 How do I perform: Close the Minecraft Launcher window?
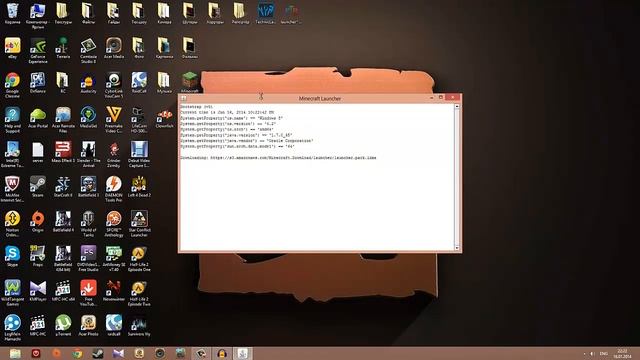coord(453,98)
